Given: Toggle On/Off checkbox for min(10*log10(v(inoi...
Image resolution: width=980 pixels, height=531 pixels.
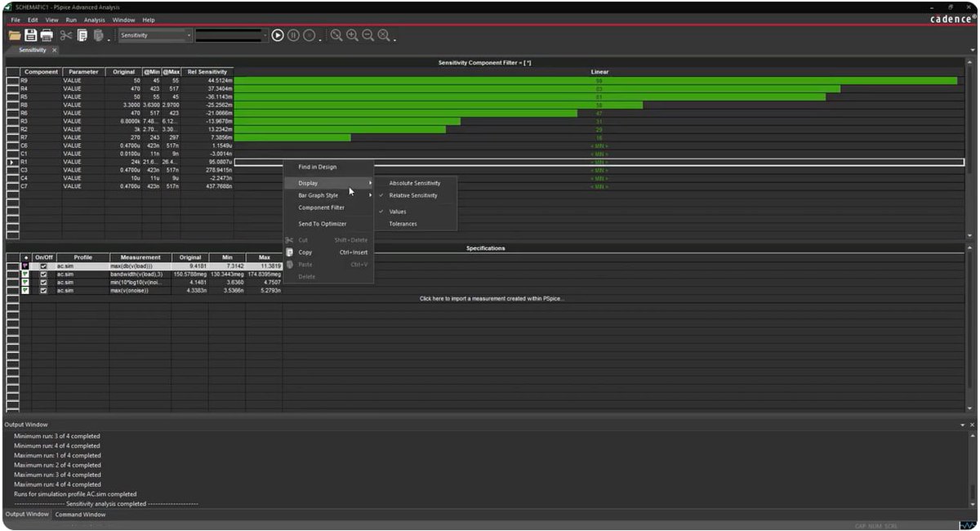Looking at the screenshot, I should [x=43, y=283].
